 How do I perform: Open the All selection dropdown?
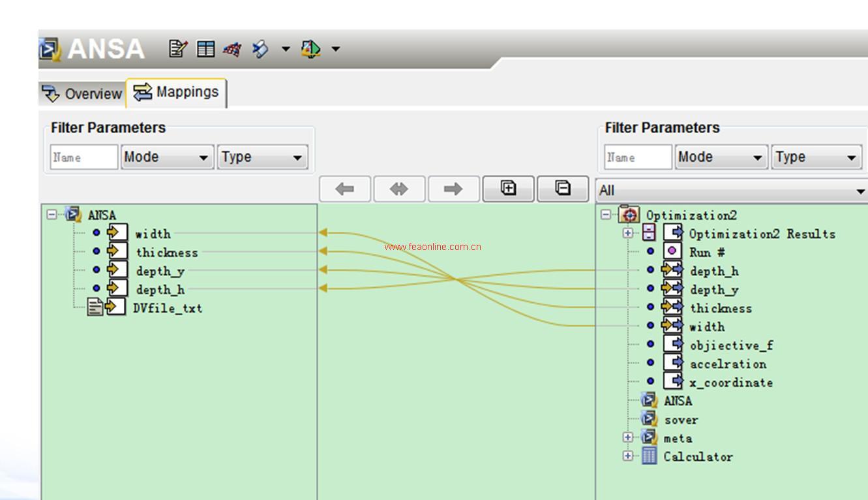coord(731,191)
